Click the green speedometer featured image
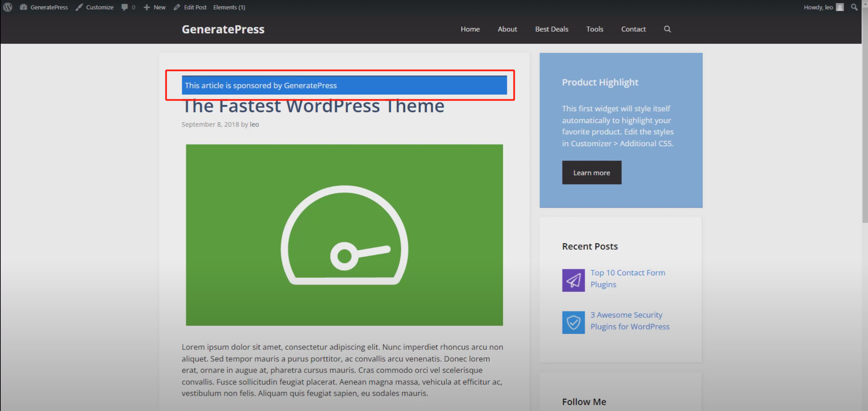The width and height of the screenshot is (868, 411). (344, 235)
